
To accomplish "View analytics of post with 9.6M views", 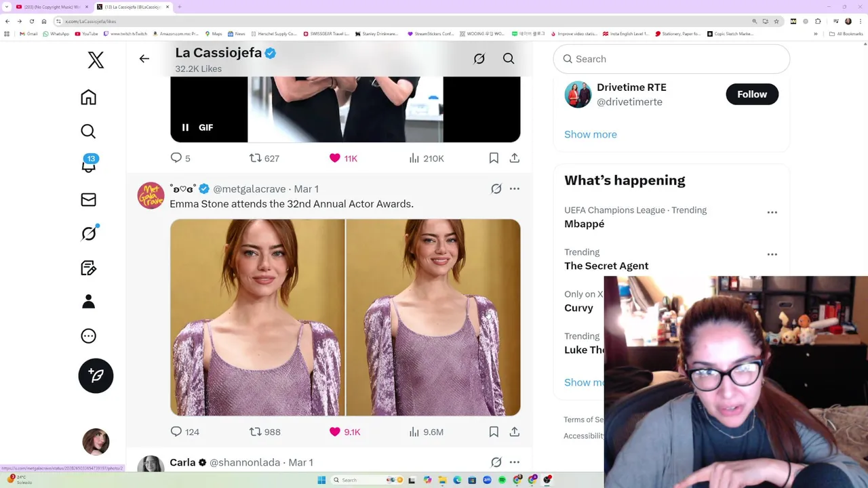I will point(426,432).
